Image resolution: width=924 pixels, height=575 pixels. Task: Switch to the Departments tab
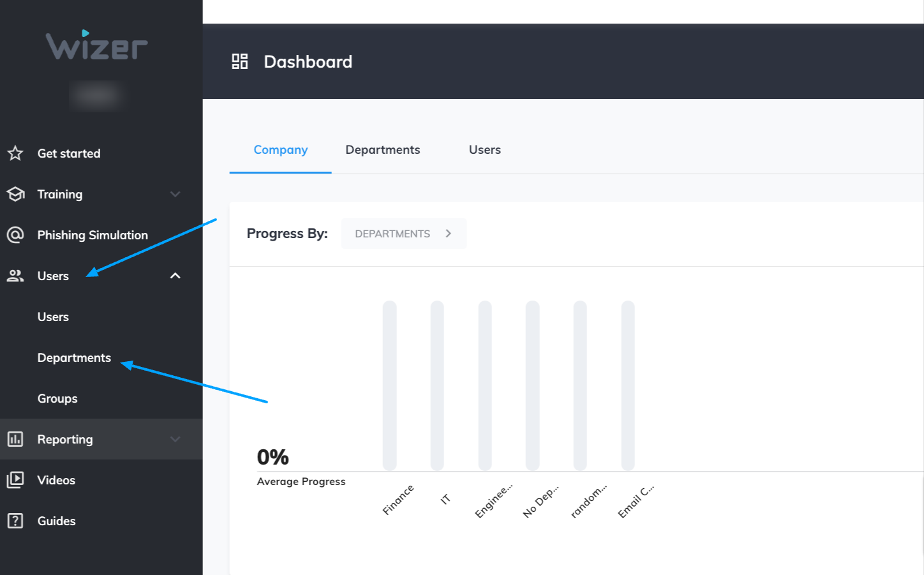coord(382,149)
